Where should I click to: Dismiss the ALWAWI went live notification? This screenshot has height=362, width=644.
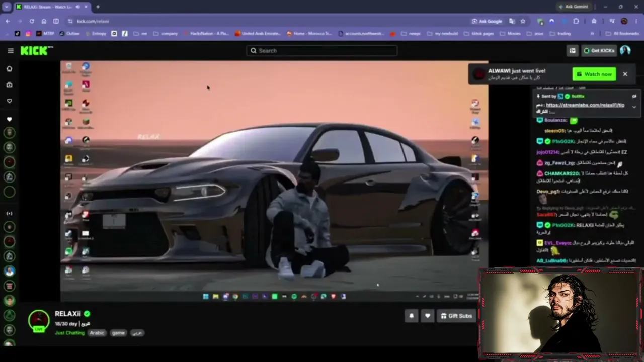tap(625, 74)
